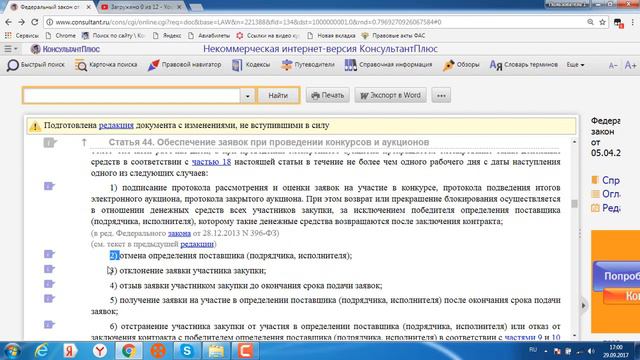The height and width of the screenshot is (360, 640).
Task: Open Огл item in right panel
Action: [x=606, y=194]
